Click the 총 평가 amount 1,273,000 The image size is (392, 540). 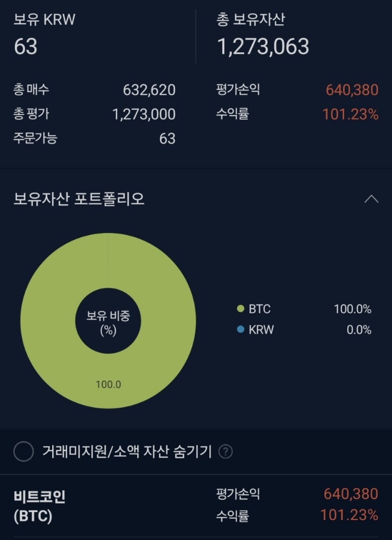(144, 114)
